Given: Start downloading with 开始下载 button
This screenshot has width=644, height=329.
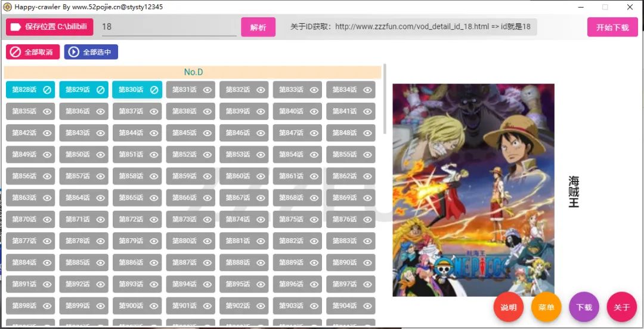Looking at the screenshot, I should (x=612, y=27).
